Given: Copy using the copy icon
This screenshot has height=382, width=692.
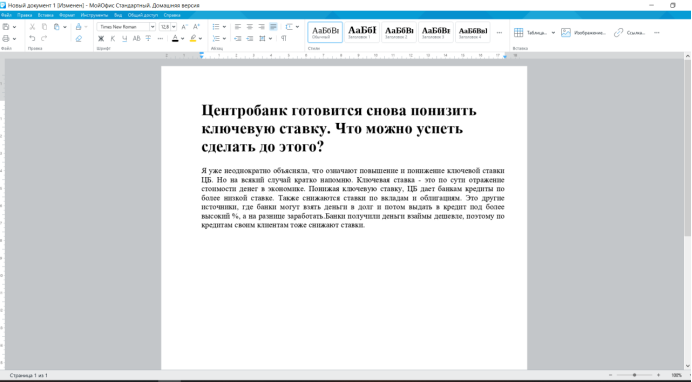Looking at the screenshot, I should [45, 27].
